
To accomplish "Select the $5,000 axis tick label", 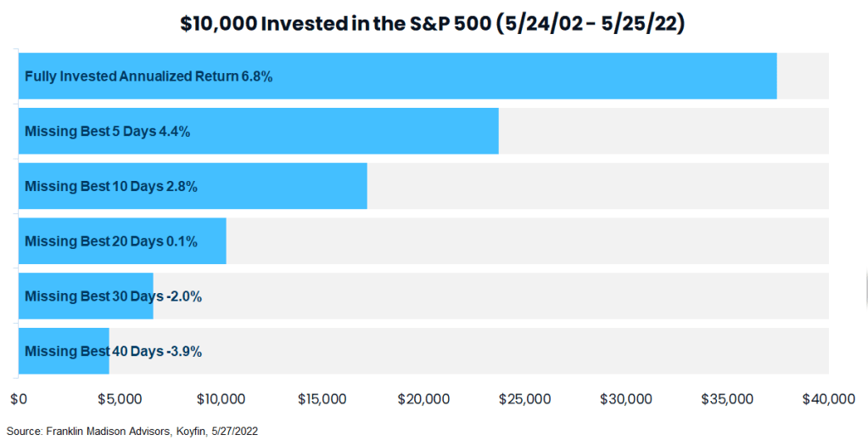I will 120,398.
